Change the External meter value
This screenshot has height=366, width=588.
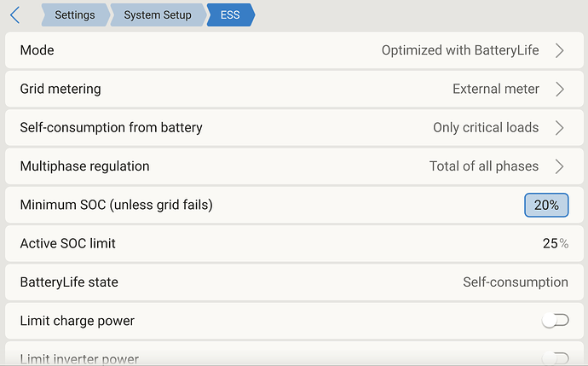pos(496,89)
